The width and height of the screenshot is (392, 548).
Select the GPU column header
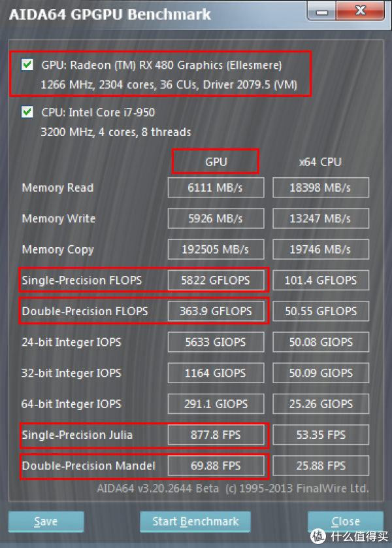216,161
